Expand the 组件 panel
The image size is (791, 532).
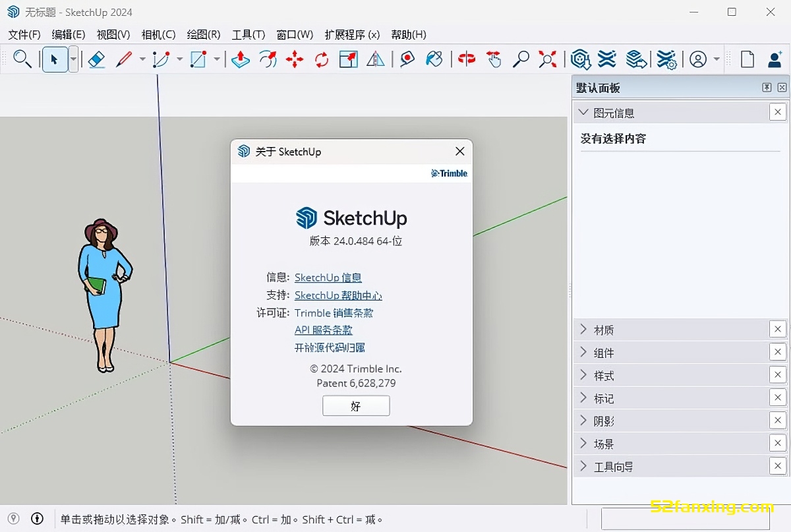pyautogui.click(x=583, y=353)
